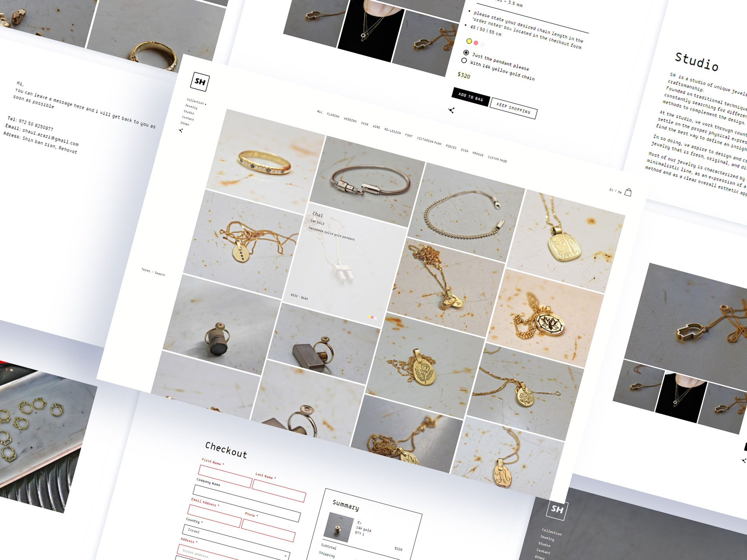Click the Company Name field in Checkout
Screen dimensions: 747x560
pyautogui.click(x=247, y=503)
